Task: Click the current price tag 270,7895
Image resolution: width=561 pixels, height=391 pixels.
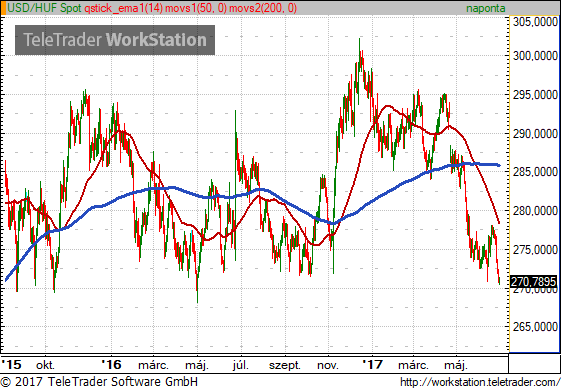Action: (533, 282)
